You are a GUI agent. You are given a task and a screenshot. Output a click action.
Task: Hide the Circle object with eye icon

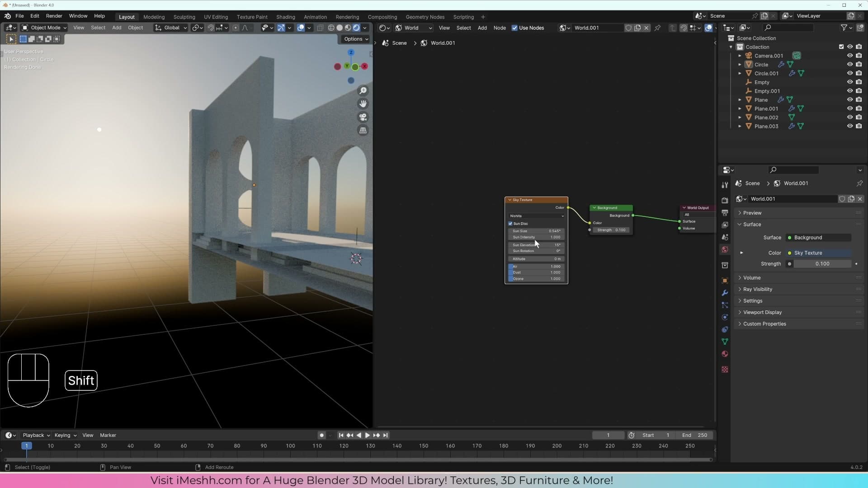[850, 65]
